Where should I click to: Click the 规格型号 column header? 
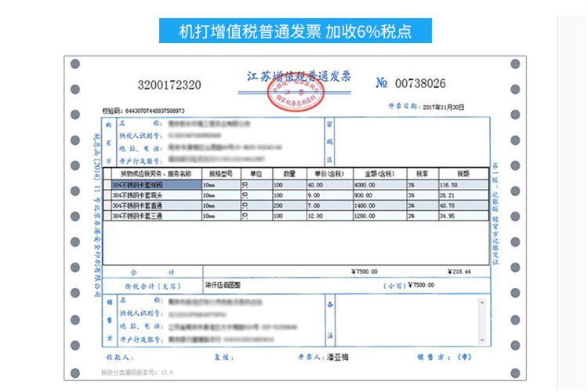click(x=221, y=174)
